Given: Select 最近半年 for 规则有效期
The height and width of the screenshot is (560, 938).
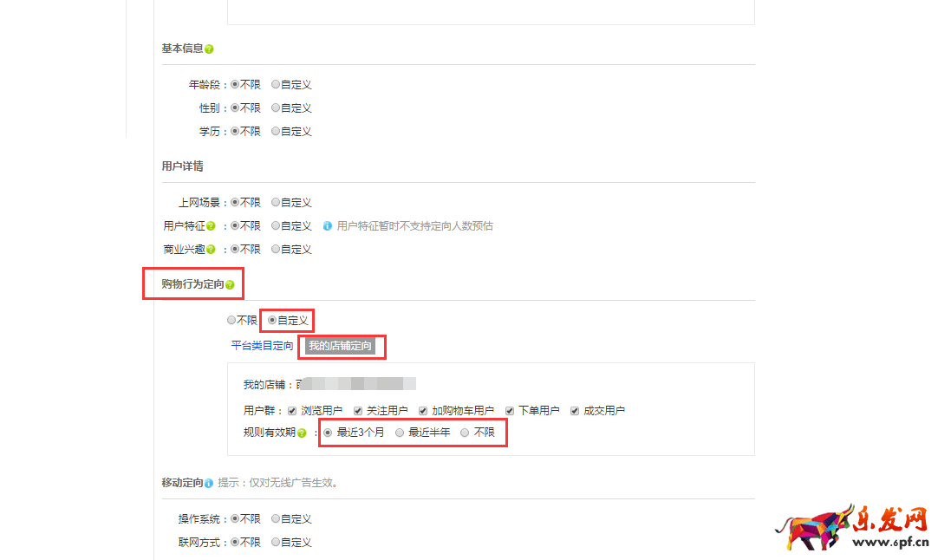Looking at the screenshot, I should coord(400,433).
